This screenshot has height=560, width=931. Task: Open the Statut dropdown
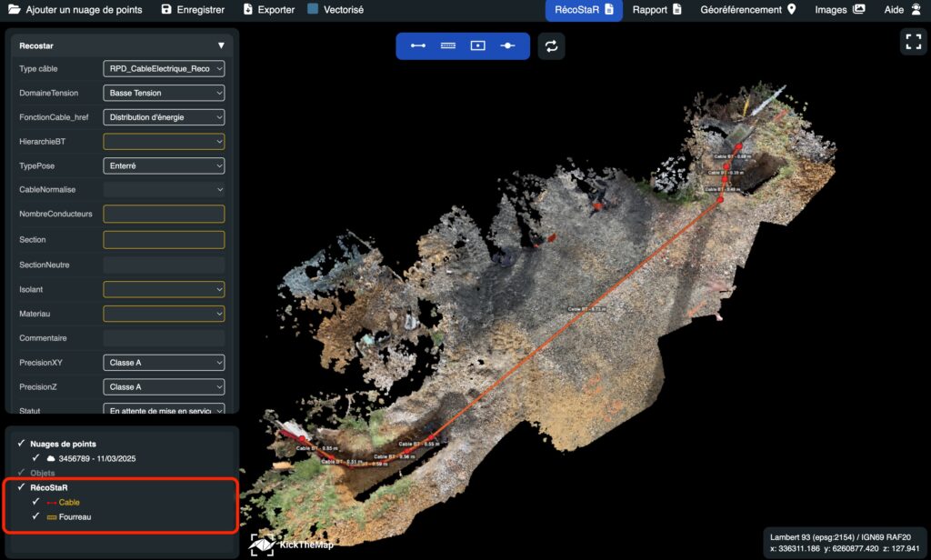(164, 409)
